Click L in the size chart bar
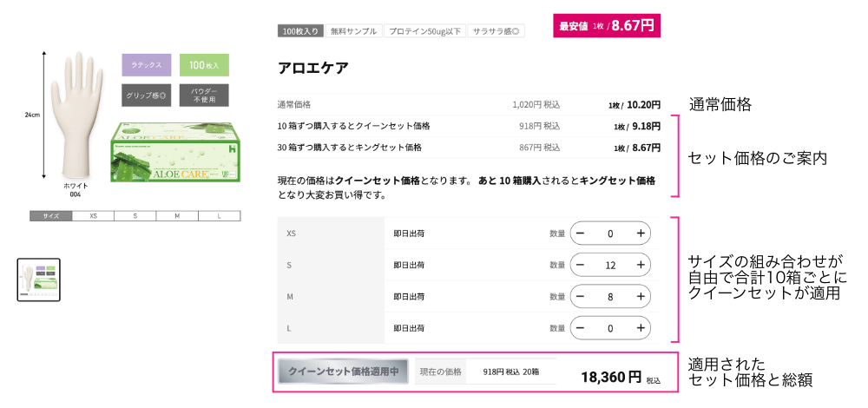Viewport: 868px width, 408px height. [x=220, y=216]
